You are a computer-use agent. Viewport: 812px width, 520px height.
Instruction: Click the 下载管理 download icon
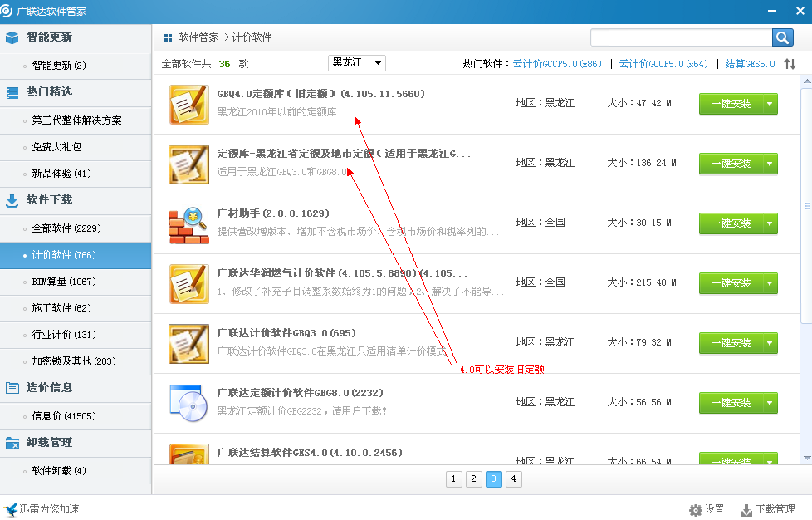746,510
